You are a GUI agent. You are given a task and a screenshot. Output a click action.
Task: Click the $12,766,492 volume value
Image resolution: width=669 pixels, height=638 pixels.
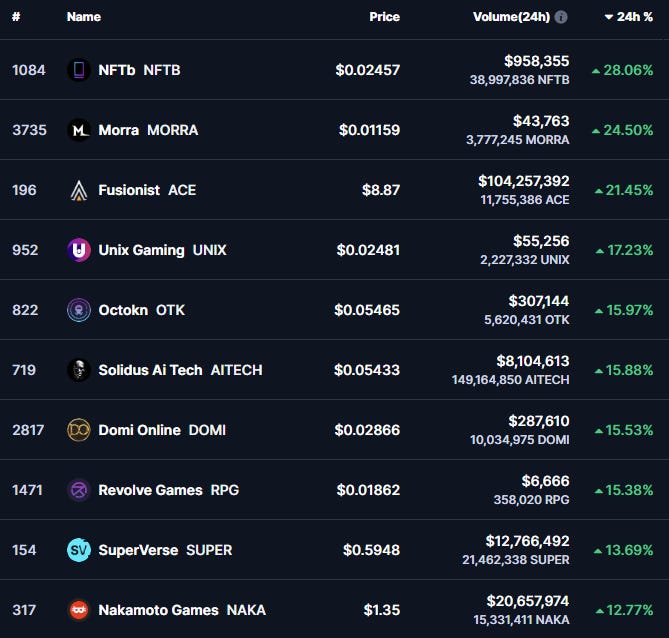tap(527, 541)
